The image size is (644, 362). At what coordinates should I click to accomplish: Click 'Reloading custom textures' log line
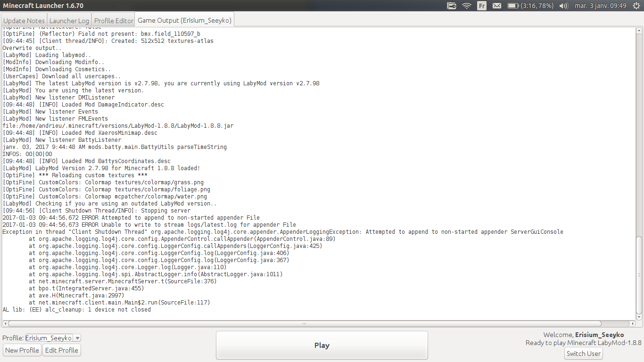pyautogui.click(x=75, y=175)
